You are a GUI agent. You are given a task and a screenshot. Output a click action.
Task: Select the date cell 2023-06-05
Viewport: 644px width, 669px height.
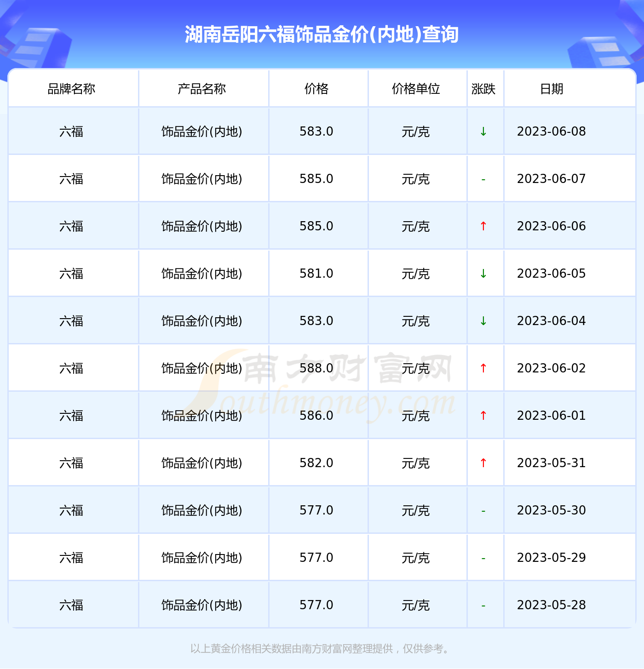pos(552,274)
